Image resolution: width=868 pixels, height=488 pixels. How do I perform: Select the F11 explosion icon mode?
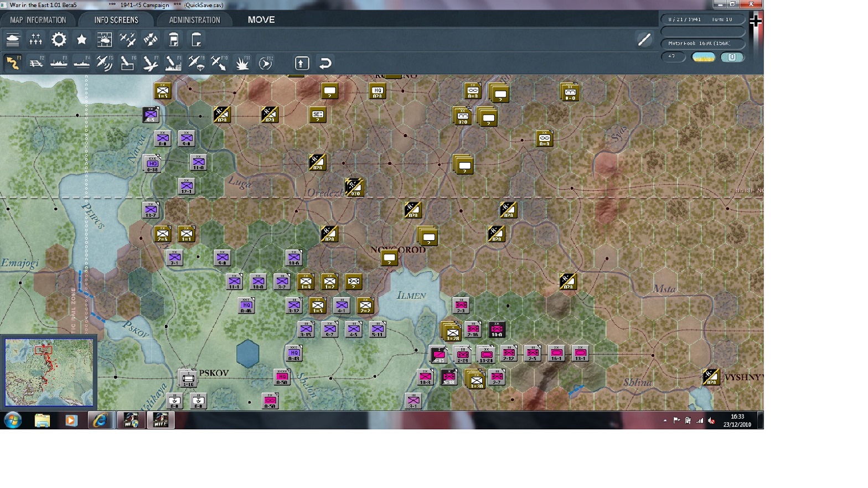click(242, 63)
